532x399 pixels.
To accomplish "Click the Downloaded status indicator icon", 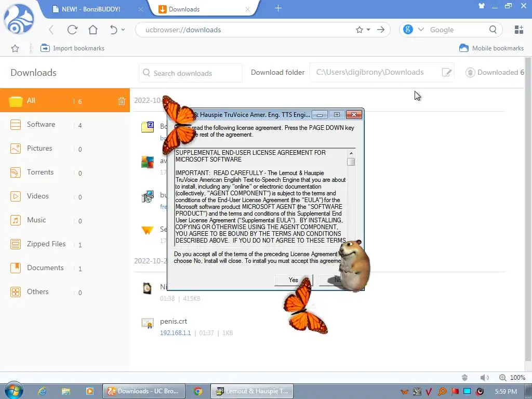I will coord(470,72).
